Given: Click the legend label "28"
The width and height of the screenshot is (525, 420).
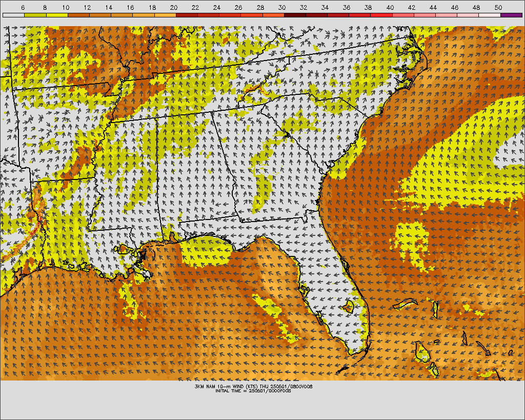Looking at the screenshot, I should (x=260, y=7).
